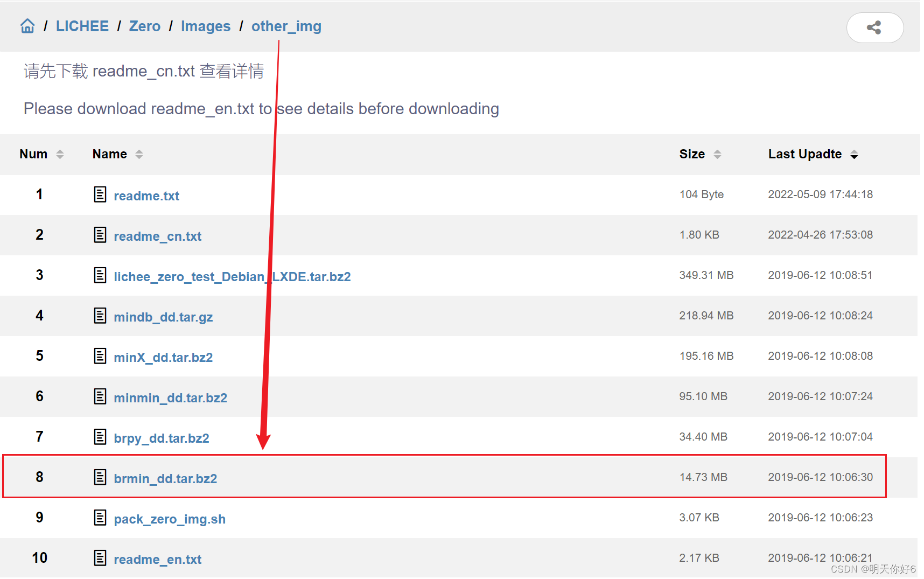Select the 2.17 KB size cell

point(699,558)
